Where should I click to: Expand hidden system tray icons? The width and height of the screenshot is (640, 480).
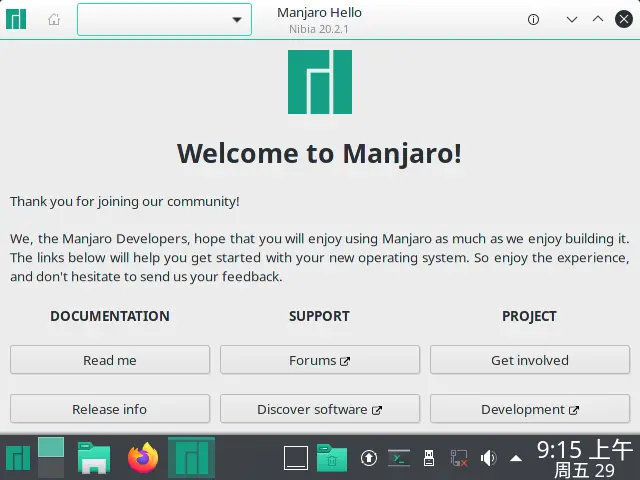tap(516, 458)
